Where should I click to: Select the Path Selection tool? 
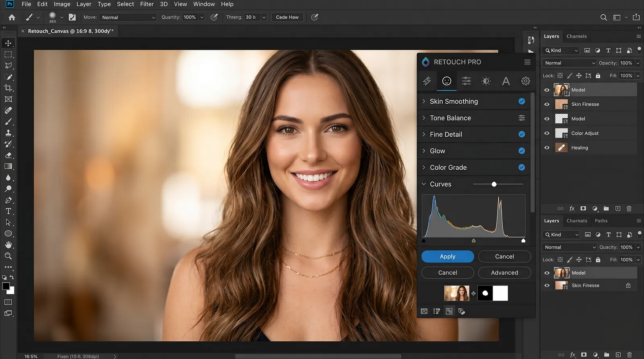point(8,222)
